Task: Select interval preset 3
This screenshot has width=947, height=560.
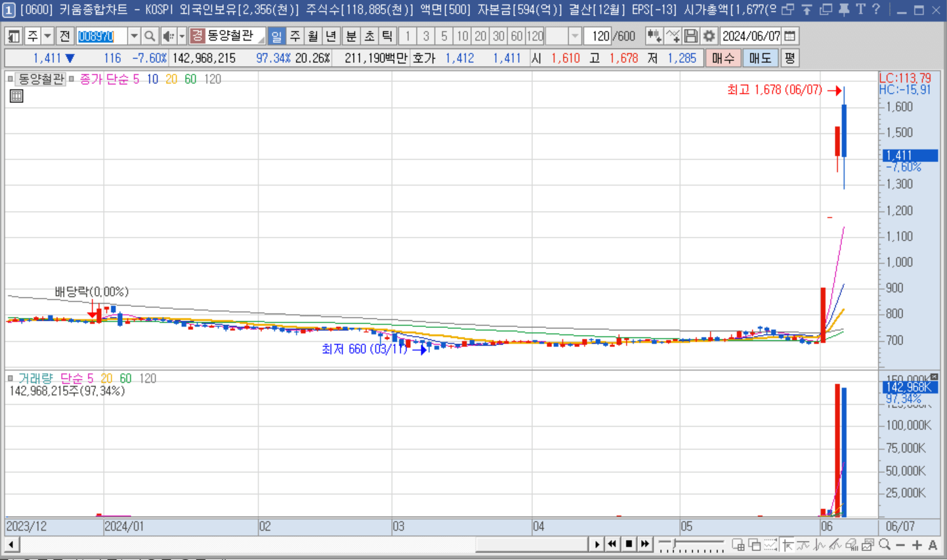Action: point(426,36)
